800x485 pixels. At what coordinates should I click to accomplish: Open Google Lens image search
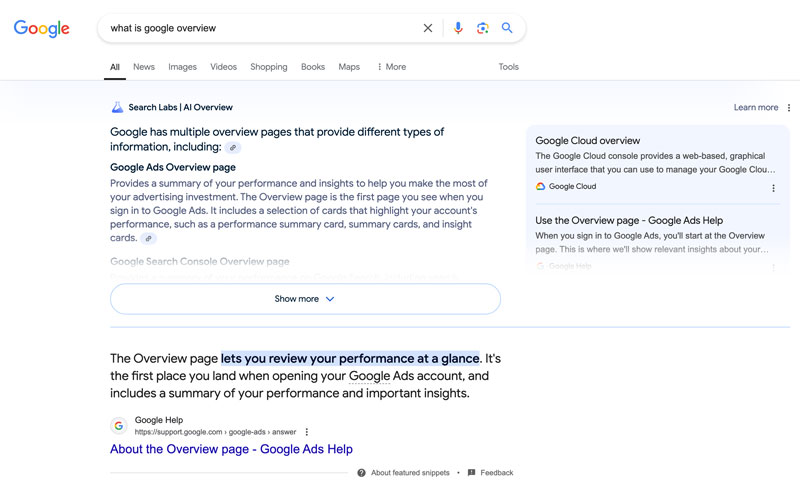pos(482,28)
